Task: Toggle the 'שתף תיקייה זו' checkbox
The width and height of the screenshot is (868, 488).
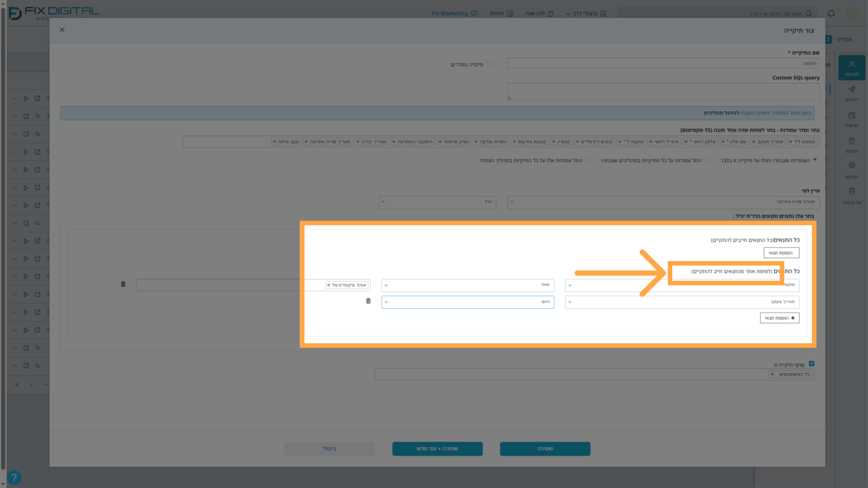Action: [x=811, y=364]
